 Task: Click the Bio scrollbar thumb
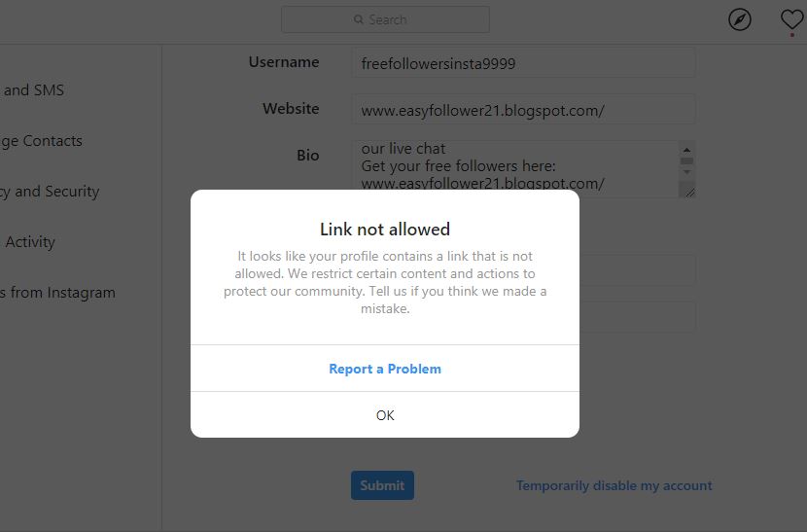click(686, 161)
